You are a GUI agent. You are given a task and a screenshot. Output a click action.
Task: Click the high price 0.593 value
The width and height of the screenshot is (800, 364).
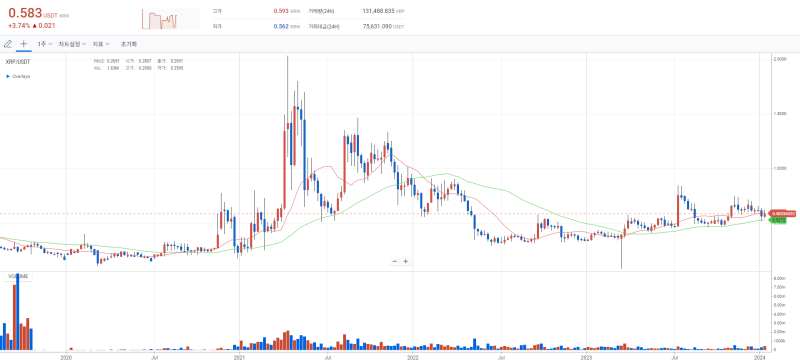click(280, 11)
